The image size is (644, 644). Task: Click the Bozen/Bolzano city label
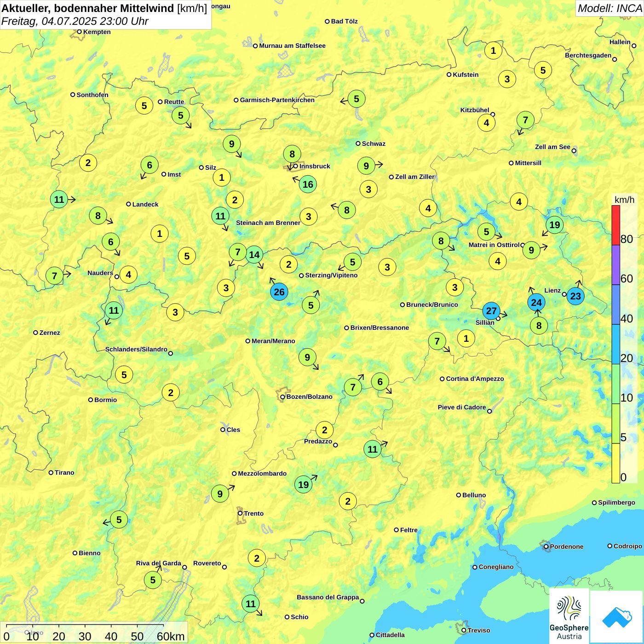click(309, 397)
